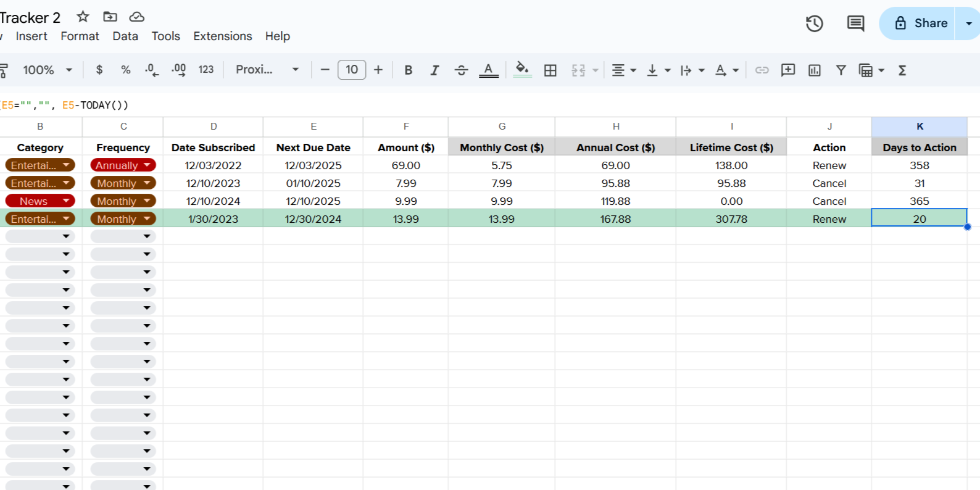Open text rotation options

click(726, 70)
